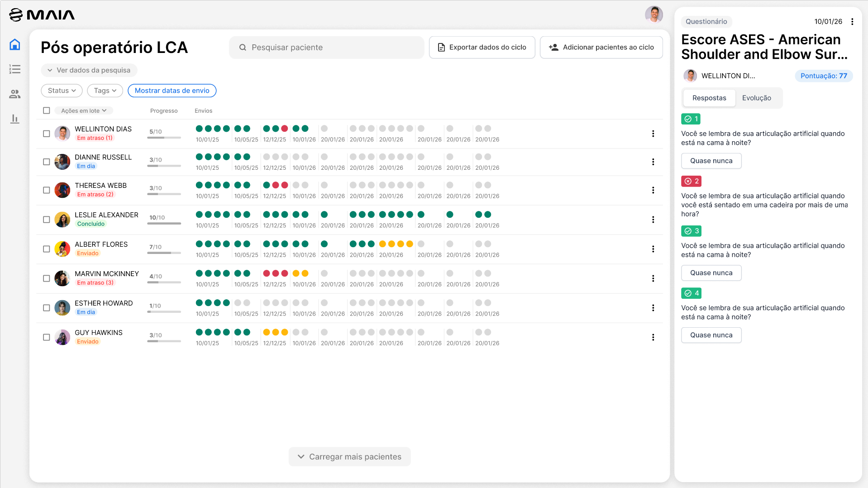868x488 pixels.
Task: Open the Tags filter dropdown
Action: (105, 91)
